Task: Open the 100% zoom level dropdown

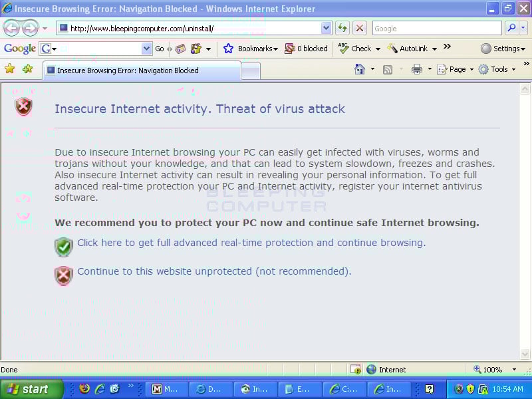Action: tap(514, 370)
